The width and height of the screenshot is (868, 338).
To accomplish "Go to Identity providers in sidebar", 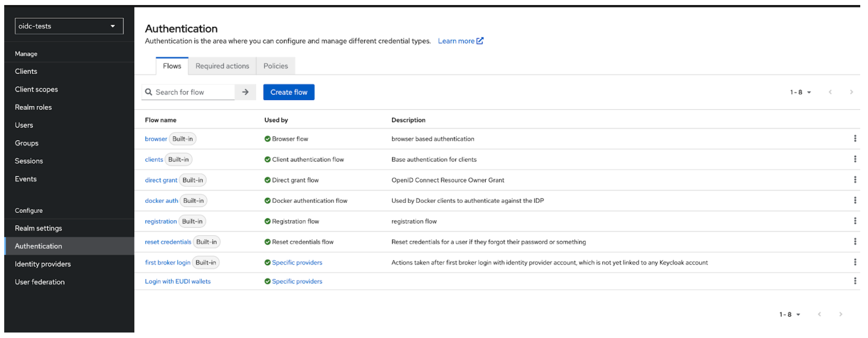I will pos(43,264).
